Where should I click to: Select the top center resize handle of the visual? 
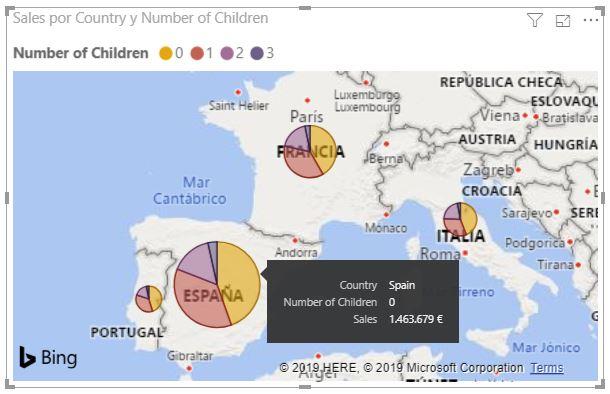[305, 8]
